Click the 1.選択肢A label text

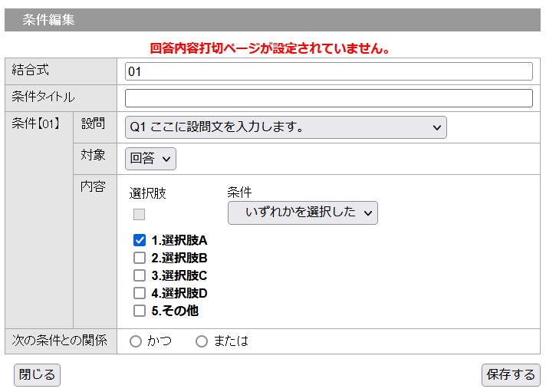(x=179, y=240)
